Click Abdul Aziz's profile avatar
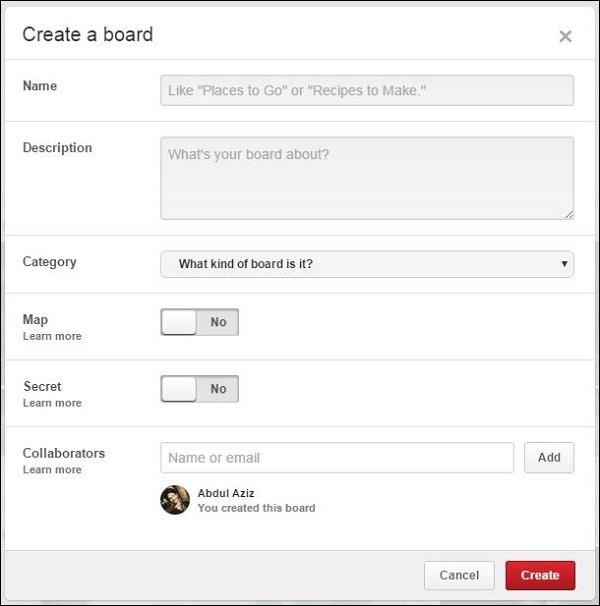600x606 pixels. click(x=175, y=500)
